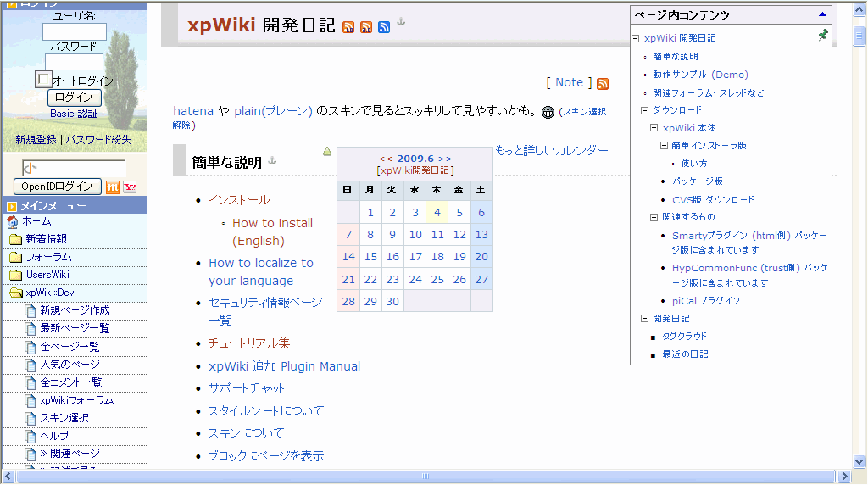
Task: Click the RSS icon next to Note
Action: [603, 83]
